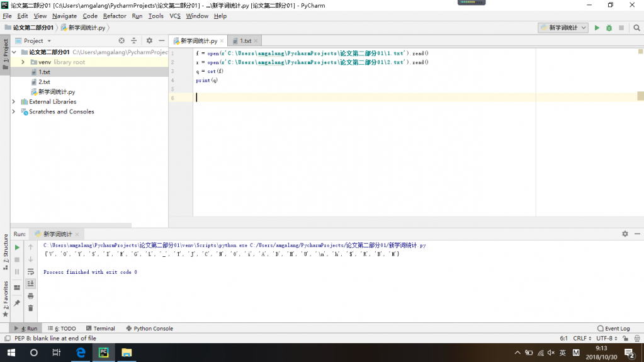This screenshot has height=362, width=644.
Task: Open Search Everywhere magnifier icon
Action: coord(636,28)
